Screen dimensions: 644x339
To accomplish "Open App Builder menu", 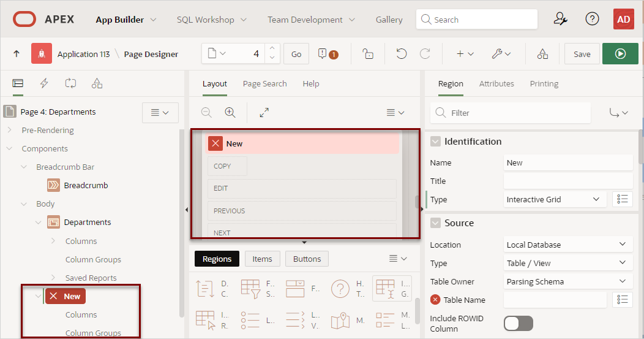I will tap(125, 20).
